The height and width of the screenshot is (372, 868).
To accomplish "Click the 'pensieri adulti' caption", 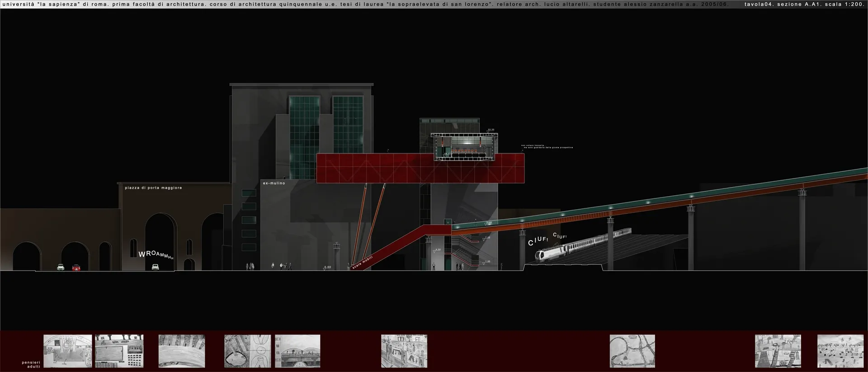I will click(x=31, y=364).
